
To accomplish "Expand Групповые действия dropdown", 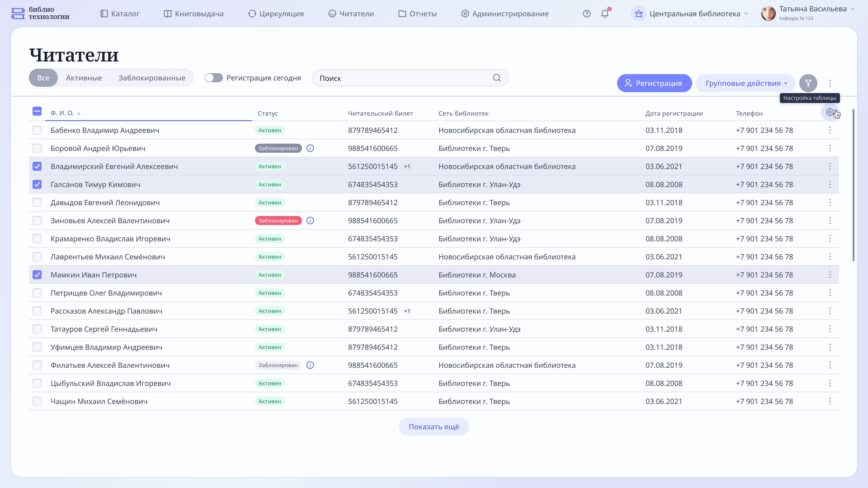I will pos(746,83).
